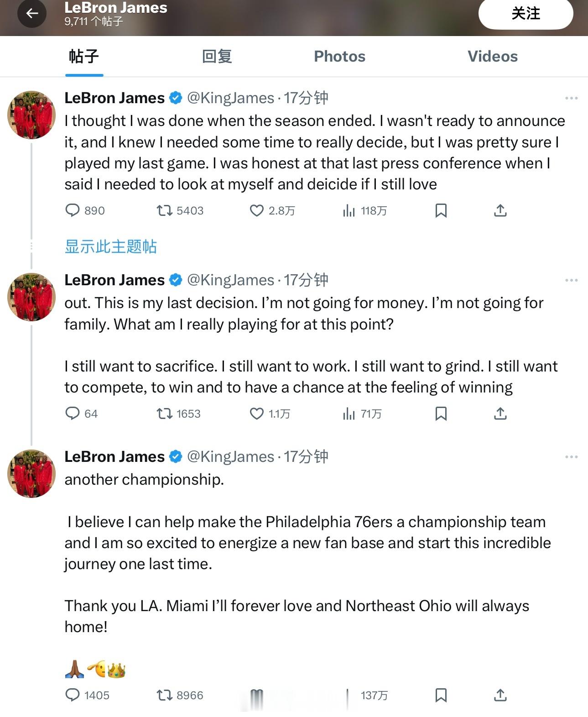588x717 pixels.
Task: Open more options on the first post
Action: tap(571, 98)
